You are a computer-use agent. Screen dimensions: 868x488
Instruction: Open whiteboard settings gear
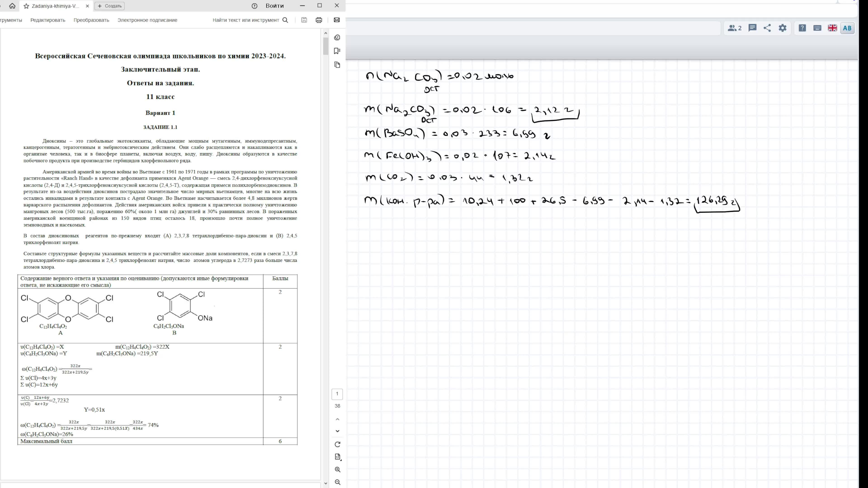[x=782, y=28]
